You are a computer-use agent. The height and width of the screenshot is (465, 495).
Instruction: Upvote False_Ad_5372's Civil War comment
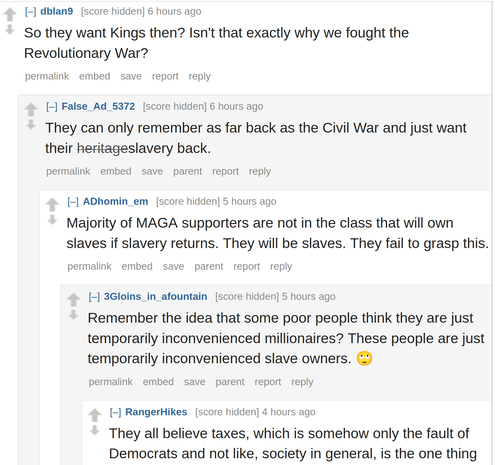click(x=31, y=110)
